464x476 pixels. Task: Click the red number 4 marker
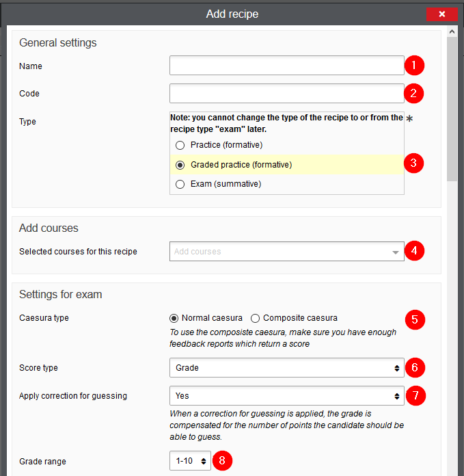414,251
